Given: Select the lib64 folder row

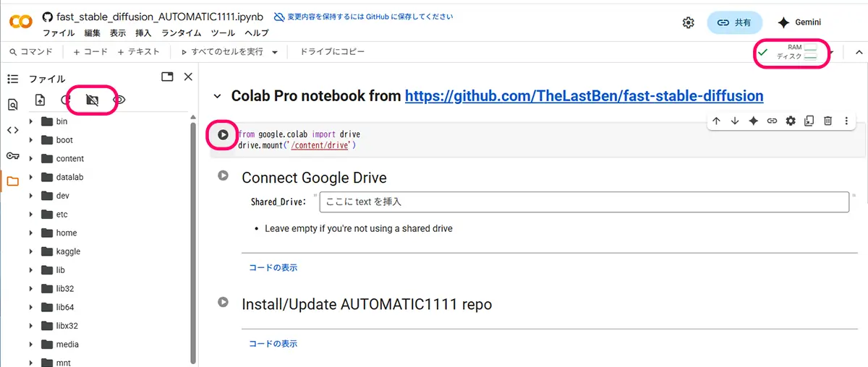Looking at the screenshot, I should pyautogui.click(x=109, y=307).
